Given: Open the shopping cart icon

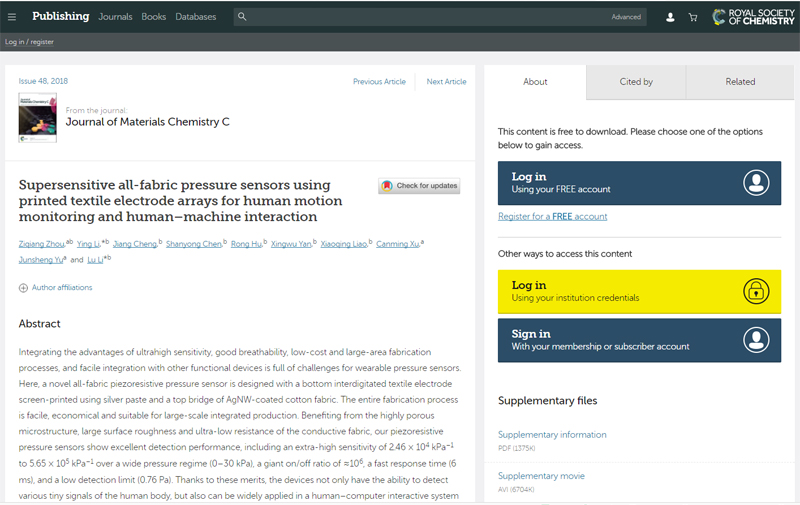Looking at the screenshot, I should 693,17.
